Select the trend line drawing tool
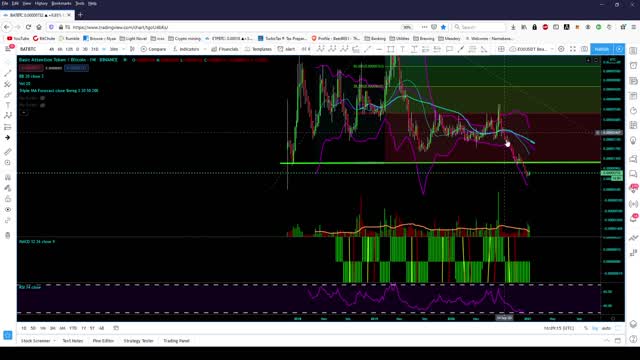Viewport: 640px width, 360px height. click(x=8, y=73)
